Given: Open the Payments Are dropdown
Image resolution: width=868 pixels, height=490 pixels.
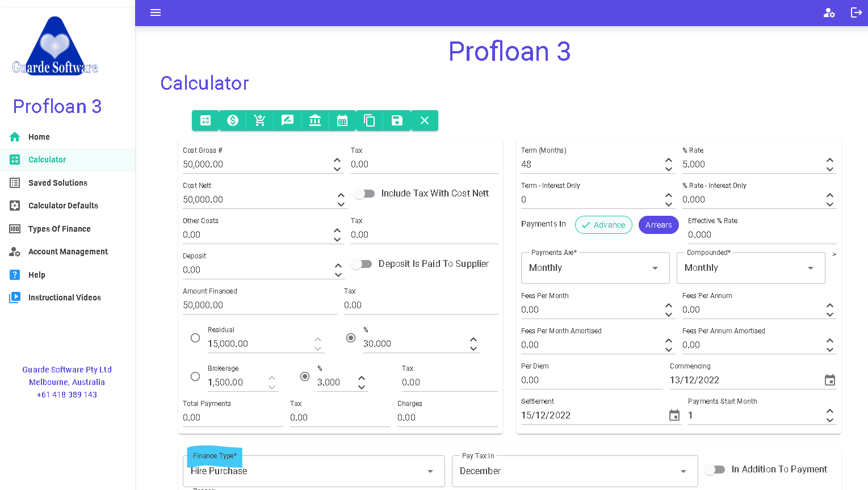Looking at the screenshot, I should 596,268.
